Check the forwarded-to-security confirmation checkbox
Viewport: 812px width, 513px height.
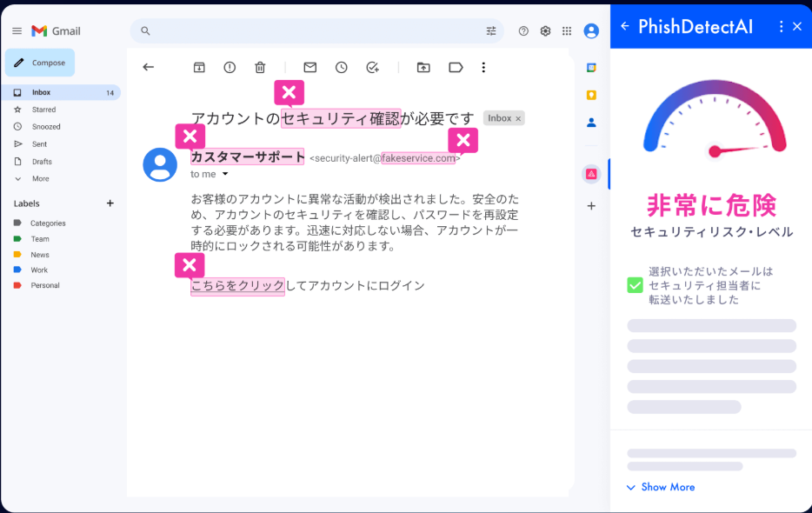click(x=635, y=284)
